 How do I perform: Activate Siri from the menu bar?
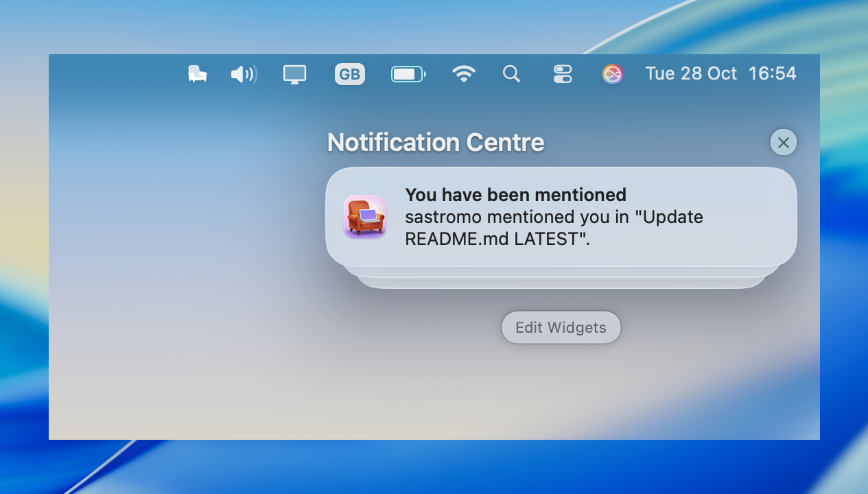tap(612, 73)
